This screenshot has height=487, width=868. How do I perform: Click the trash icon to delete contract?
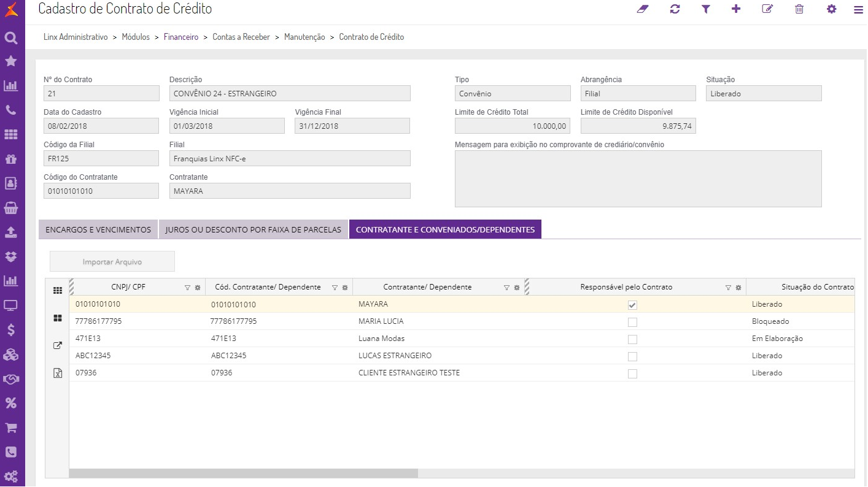799,9
